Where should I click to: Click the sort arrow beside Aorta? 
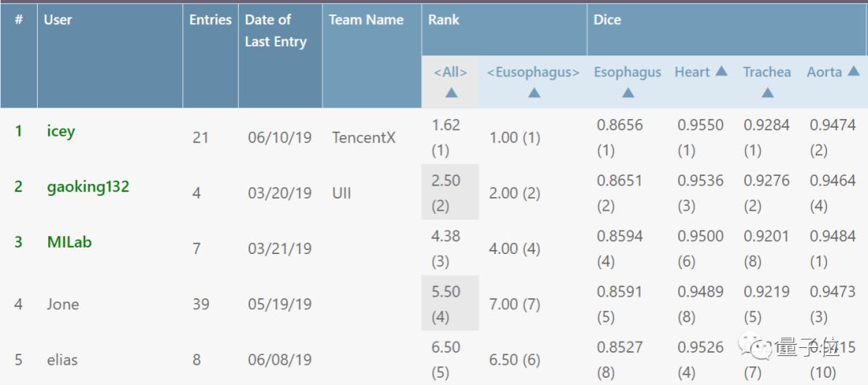(x=852, y=72)
